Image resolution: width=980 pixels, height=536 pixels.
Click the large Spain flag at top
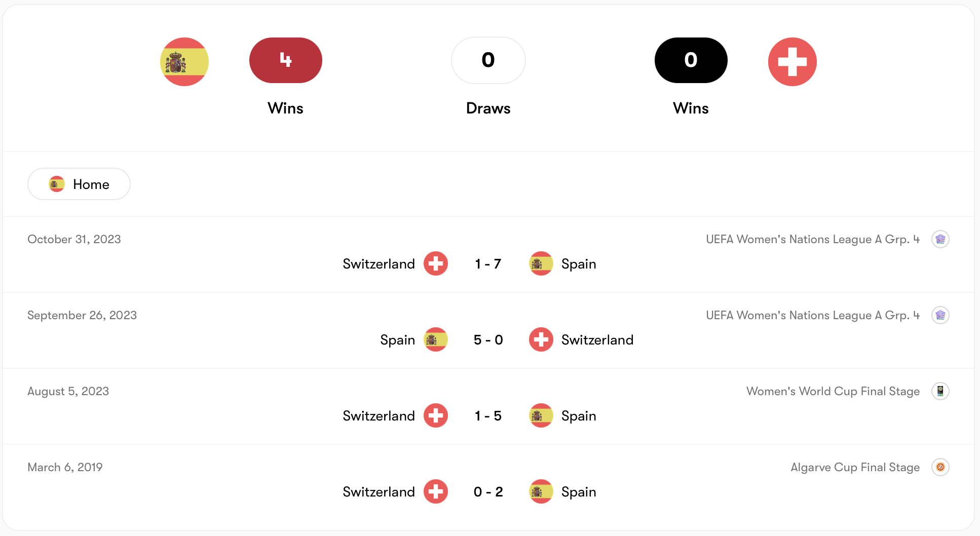point(184,62)
